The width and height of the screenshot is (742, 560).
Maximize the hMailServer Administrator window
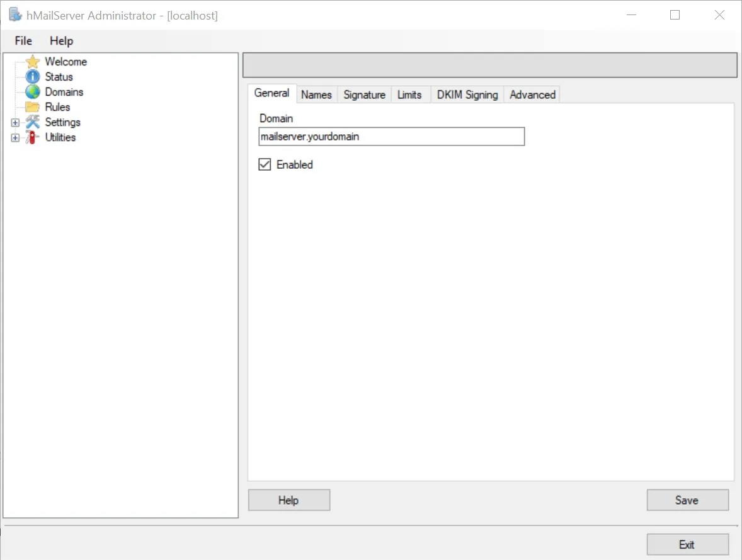coord(675,15)
